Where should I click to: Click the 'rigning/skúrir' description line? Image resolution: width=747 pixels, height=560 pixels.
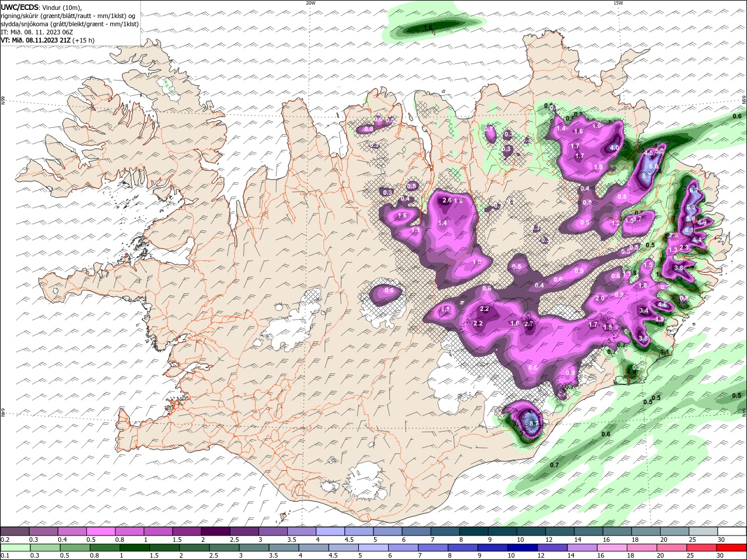68,16
